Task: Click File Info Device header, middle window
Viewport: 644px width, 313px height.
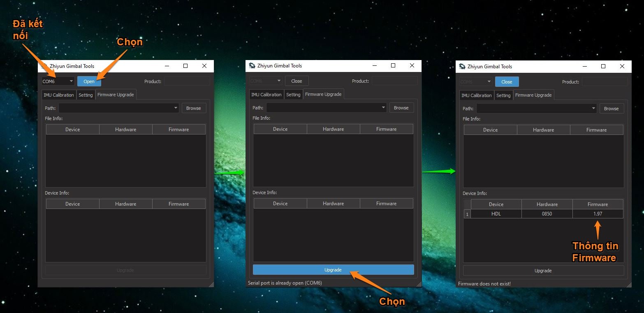Action: tap(280, 129)
